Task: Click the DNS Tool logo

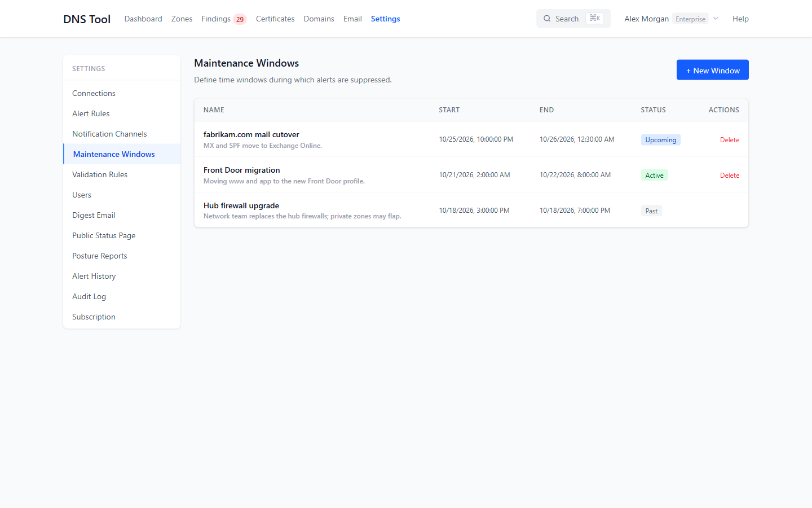Action: pos(87,19)
